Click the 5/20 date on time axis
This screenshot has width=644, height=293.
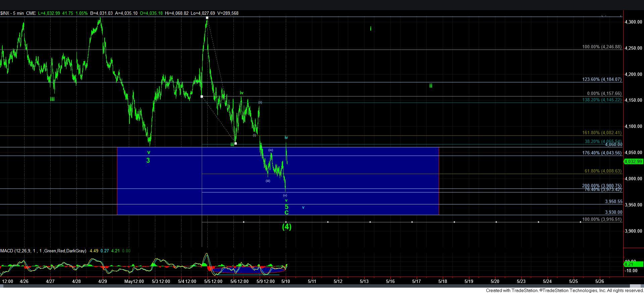coord(495,282)
